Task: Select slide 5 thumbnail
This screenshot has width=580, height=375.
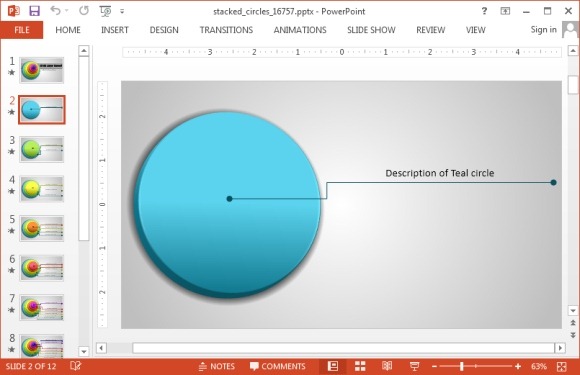Action: point(42,228)
